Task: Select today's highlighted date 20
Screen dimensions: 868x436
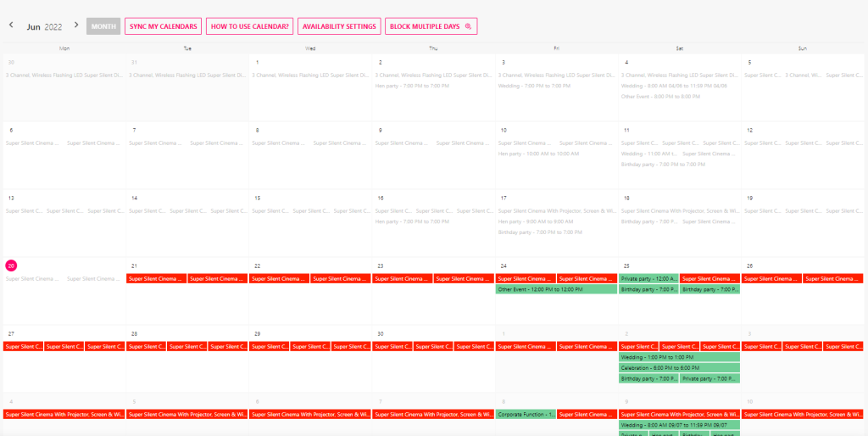Action: point(11,266)
